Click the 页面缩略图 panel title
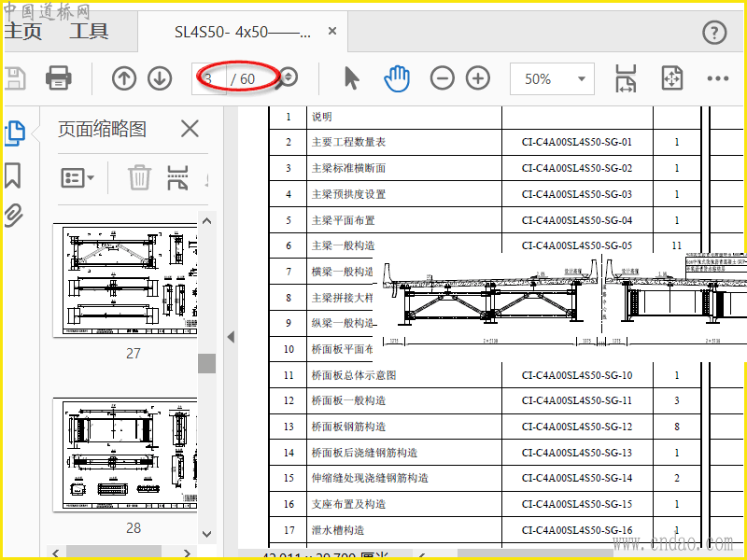Image resolution: width=747 pixels, height=560 pixels. click(x=102, y=129)
